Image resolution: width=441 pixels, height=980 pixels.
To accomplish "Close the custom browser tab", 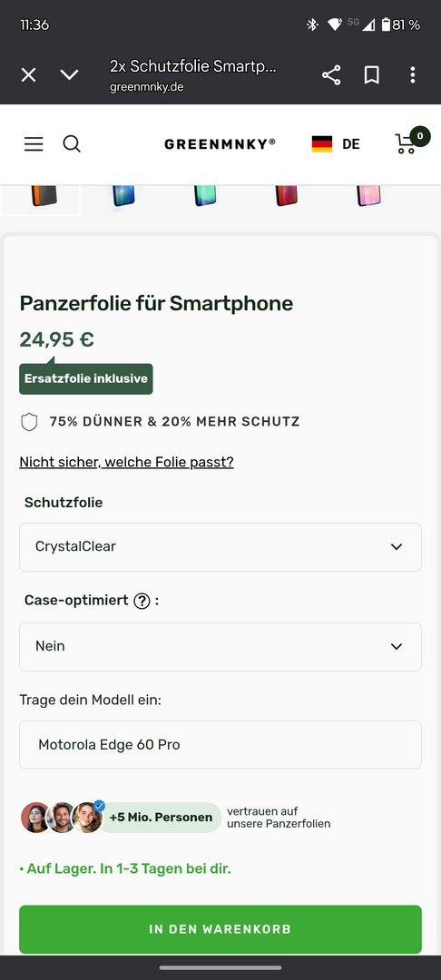I will 29,75.
